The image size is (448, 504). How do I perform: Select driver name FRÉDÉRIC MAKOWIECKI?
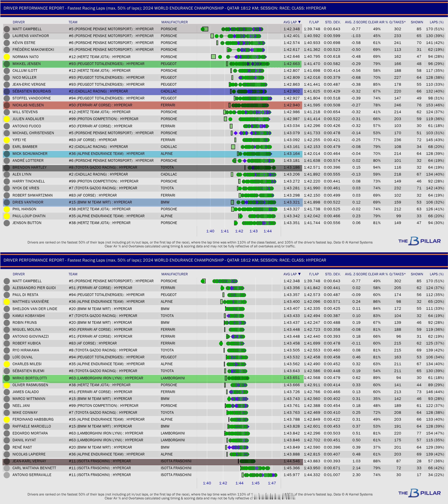point(33,50)
